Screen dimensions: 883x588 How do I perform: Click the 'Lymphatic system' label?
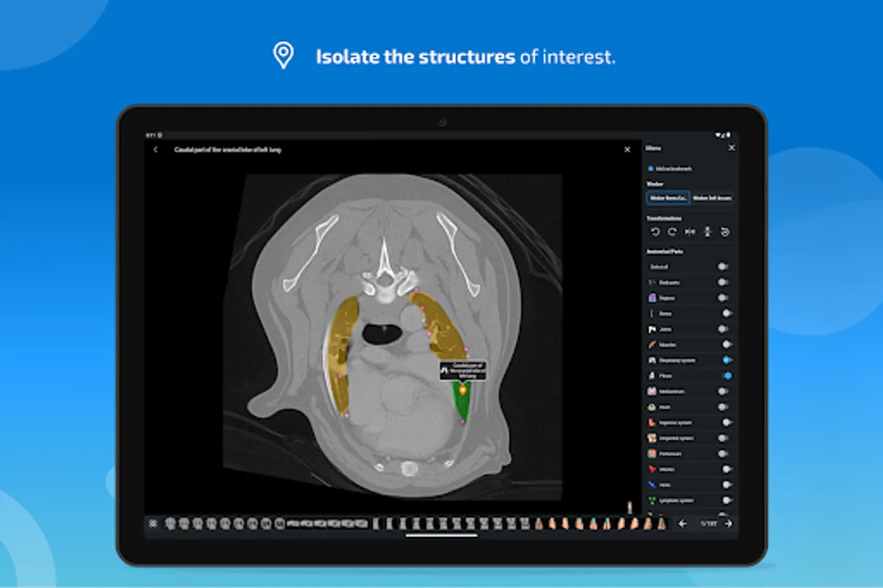[676, 501]
